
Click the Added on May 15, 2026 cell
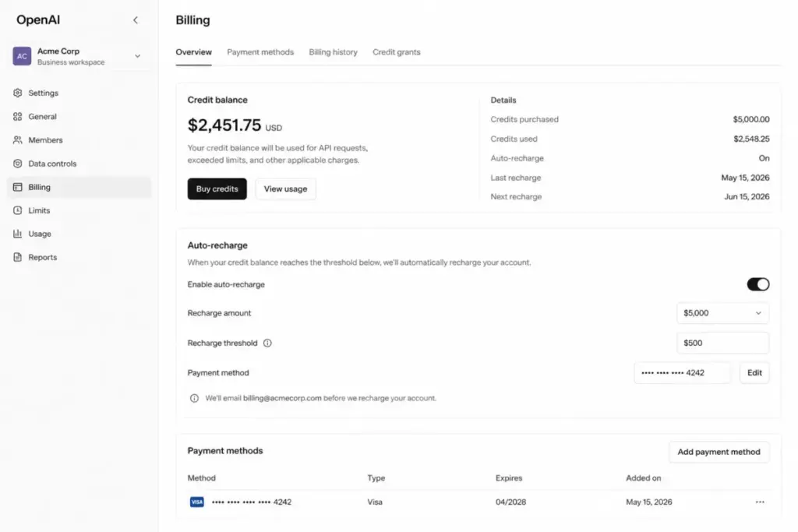point(649,502)
